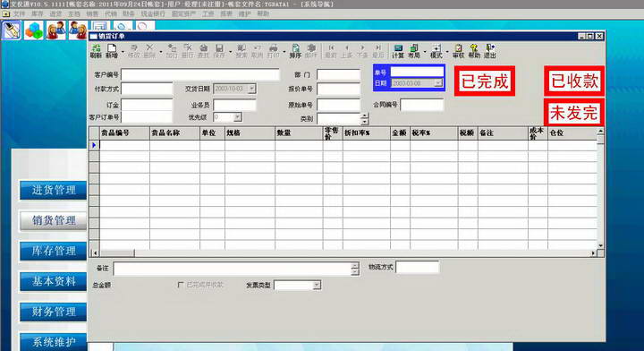This screenshot has height=351, width=644.
Task: Click the 数量 column header
Action: (299, 133)
